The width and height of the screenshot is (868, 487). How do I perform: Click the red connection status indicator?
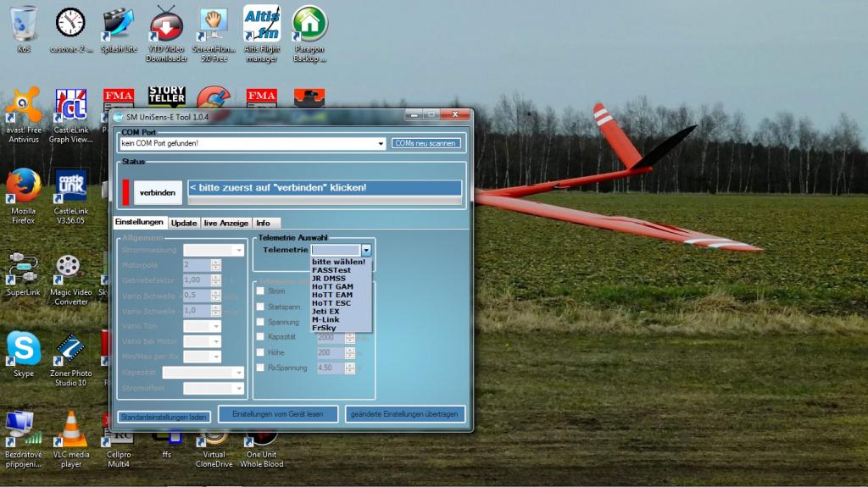point(126,192)
